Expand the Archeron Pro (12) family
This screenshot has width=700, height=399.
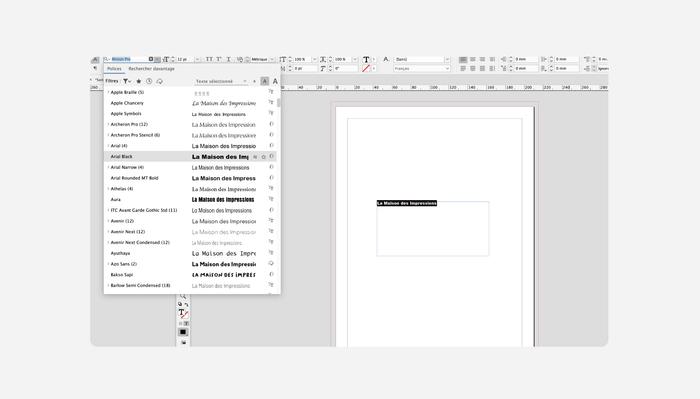(x=108, y=125)
